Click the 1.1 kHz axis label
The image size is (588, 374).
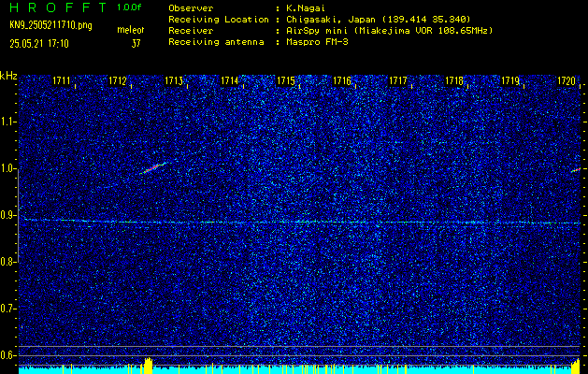coord(7,122)
